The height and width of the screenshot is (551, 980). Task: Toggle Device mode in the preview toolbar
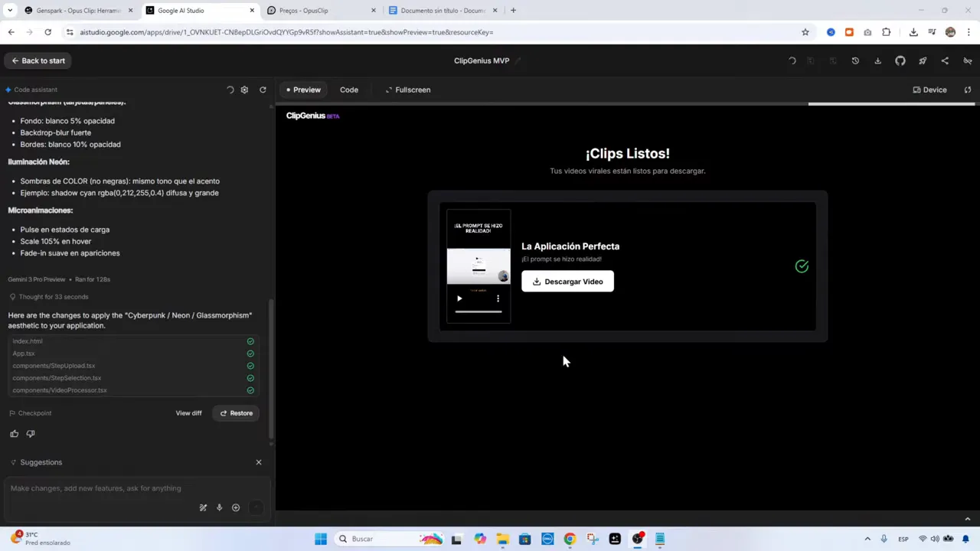coord(929,90)
